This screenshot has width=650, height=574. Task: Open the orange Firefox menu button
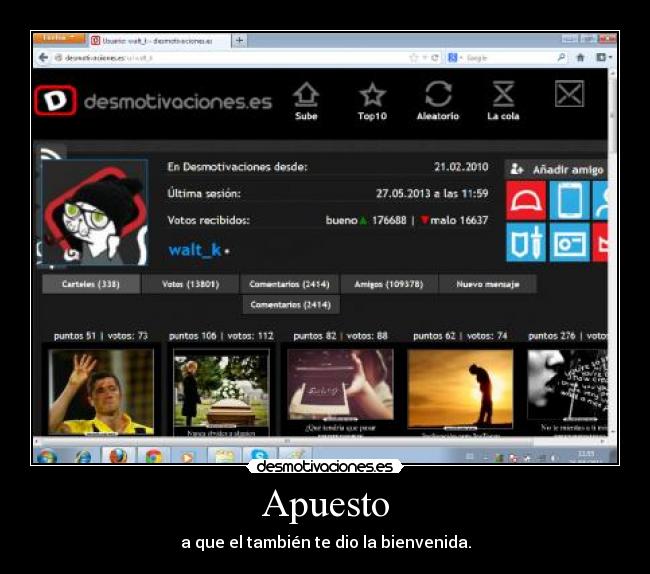point(59,38)
